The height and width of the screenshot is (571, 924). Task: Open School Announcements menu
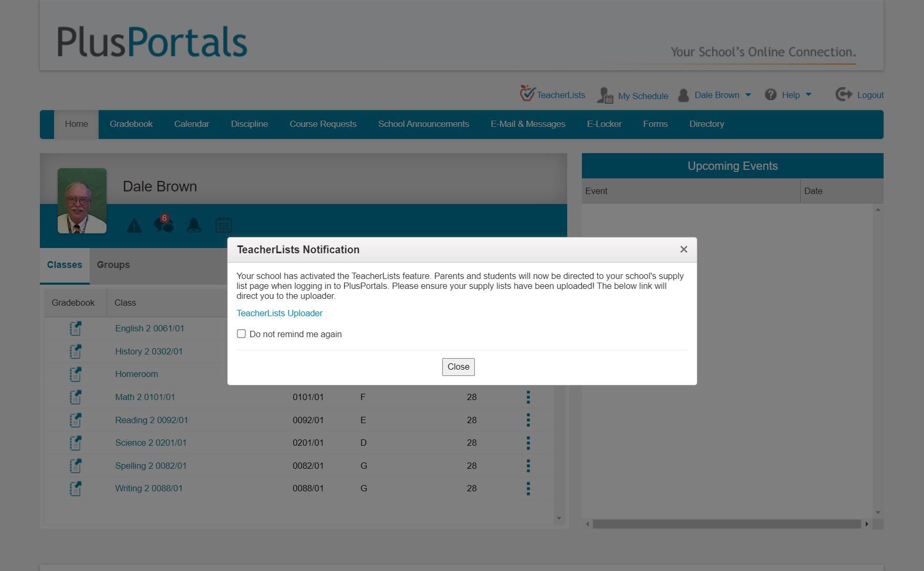click(x=423, y=124)
